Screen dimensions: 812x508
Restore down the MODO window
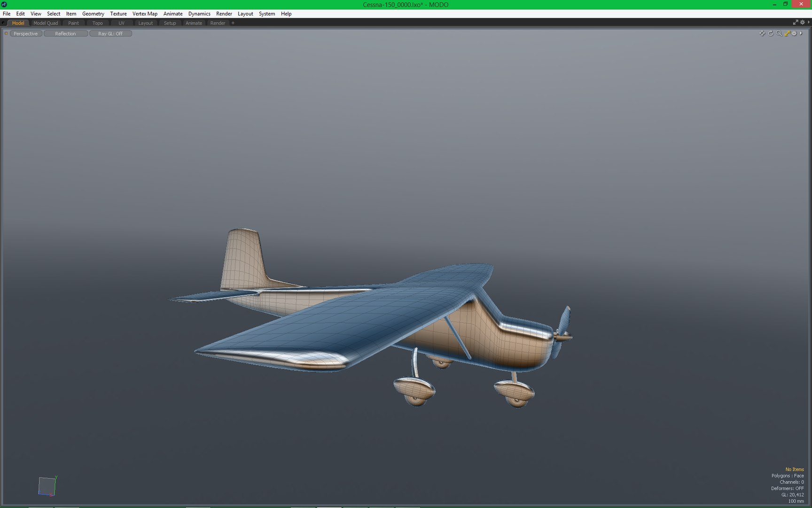click(785, 4)
